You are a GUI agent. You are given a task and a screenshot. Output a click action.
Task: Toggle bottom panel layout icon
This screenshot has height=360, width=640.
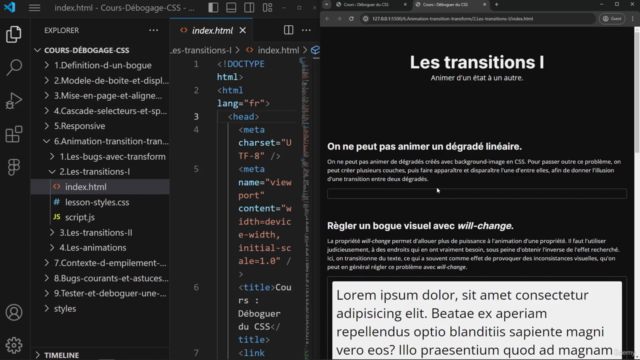coord(231,8)
